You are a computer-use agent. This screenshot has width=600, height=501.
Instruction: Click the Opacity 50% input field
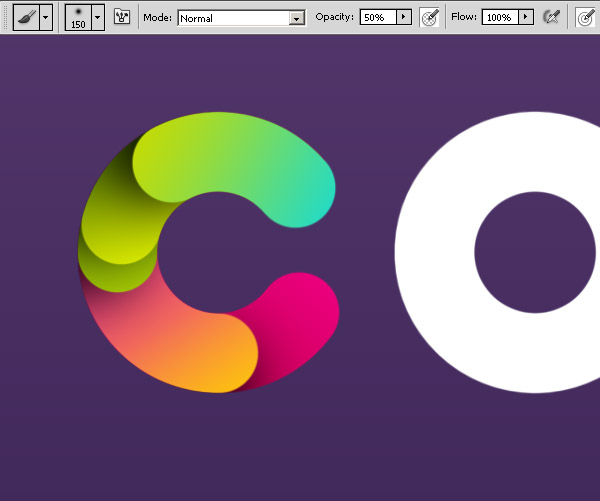pos(378,17)
